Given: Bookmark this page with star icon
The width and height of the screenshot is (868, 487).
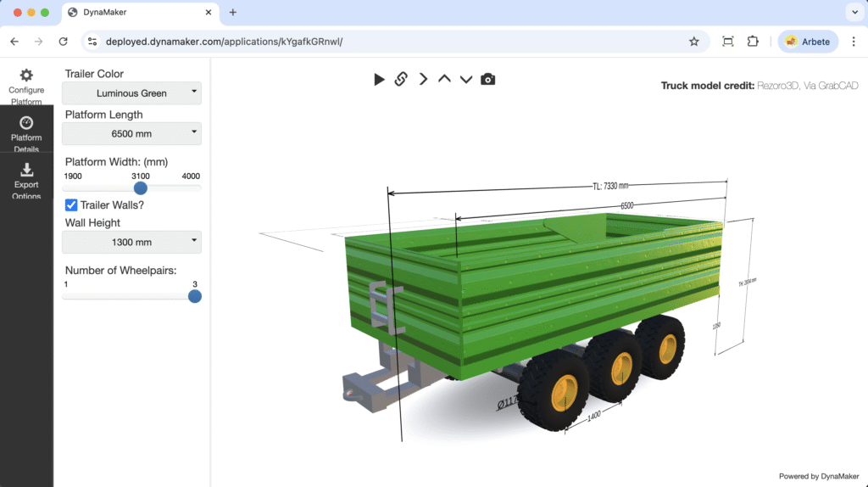Looking at the screenshot, I should (693, 42).
